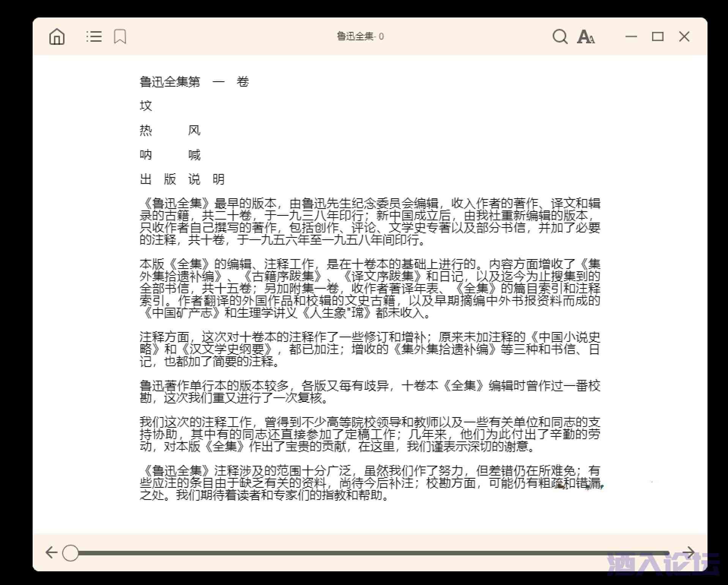Viewport: 728px width, 585px height.
Task: Click the line 呐 喊
Action: [170, 155]
